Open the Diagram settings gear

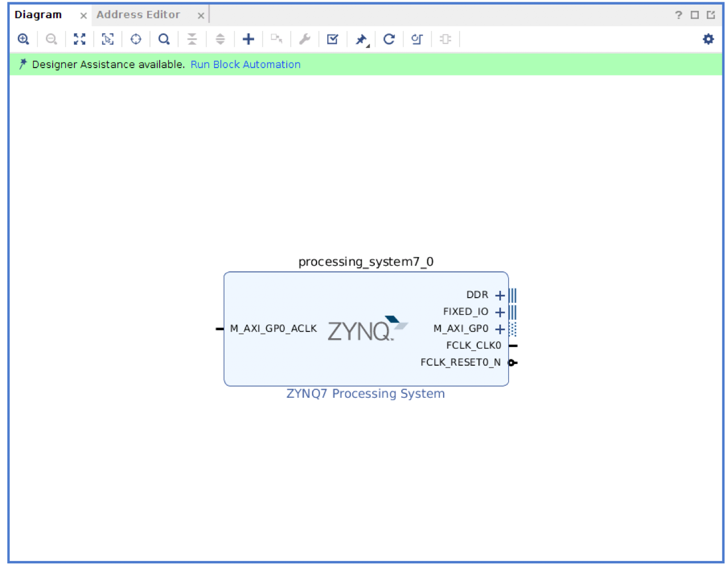point(709,39)
